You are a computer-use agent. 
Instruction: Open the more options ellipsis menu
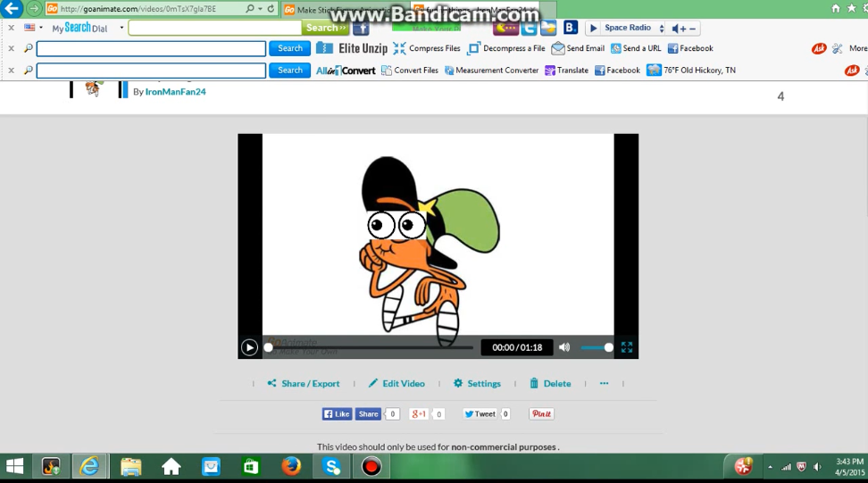pos(604,383)
